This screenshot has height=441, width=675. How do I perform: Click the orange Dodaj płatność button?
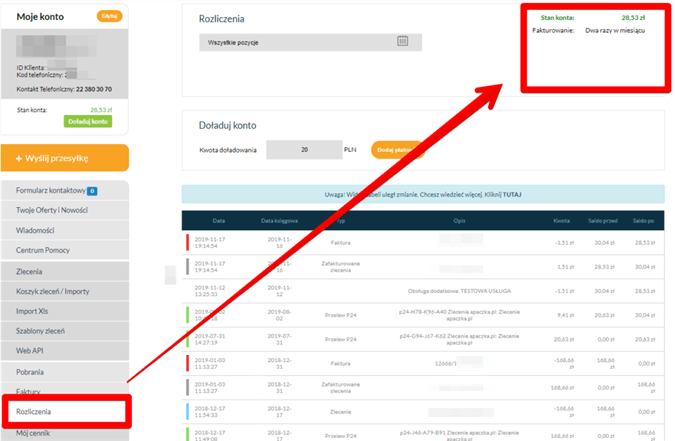click(398, 149)
